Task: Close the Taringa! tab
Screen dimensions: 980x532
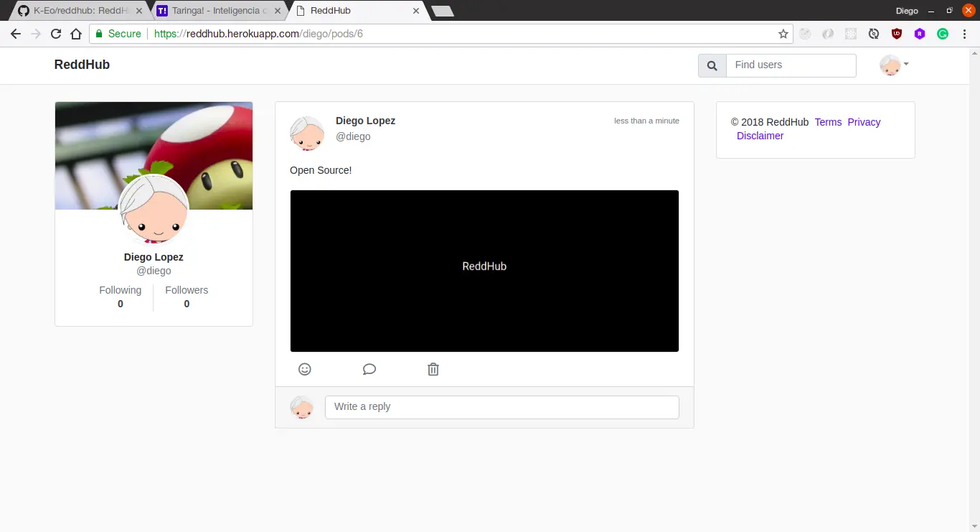Action: (x=277, y=11)
